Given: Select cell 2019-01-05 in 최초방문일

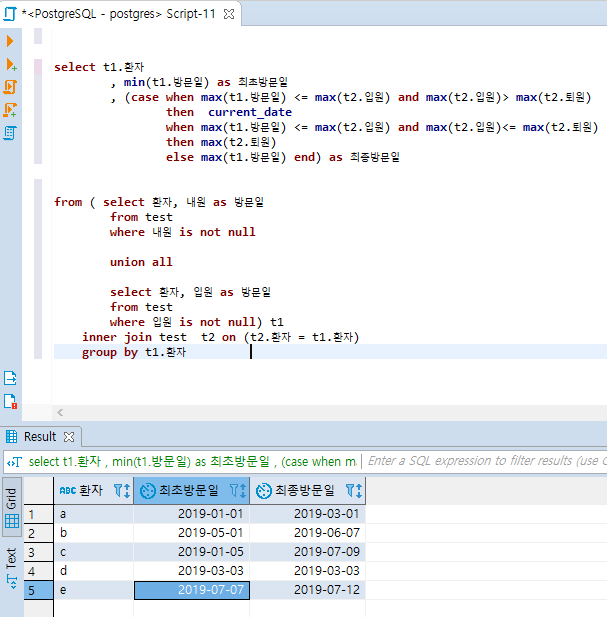Looking at the screenshot, I should (192, 552).
